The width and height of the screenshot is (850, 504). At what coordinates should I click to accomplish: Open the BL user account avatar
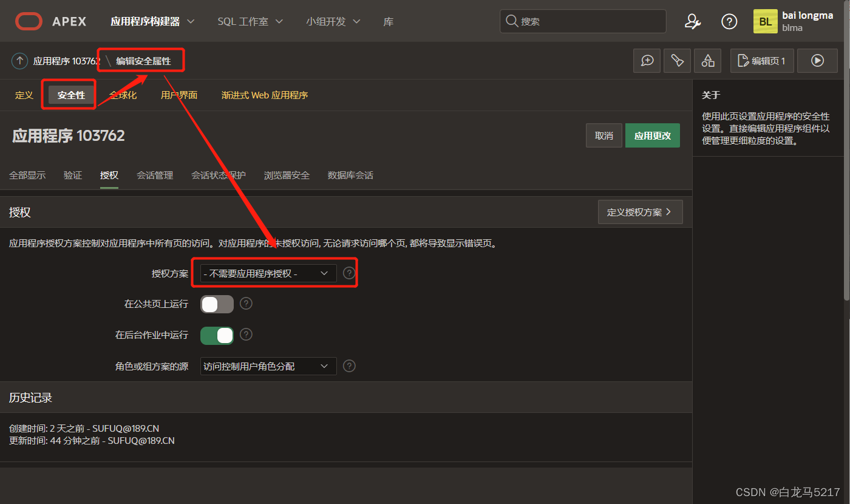click(766, 21)
